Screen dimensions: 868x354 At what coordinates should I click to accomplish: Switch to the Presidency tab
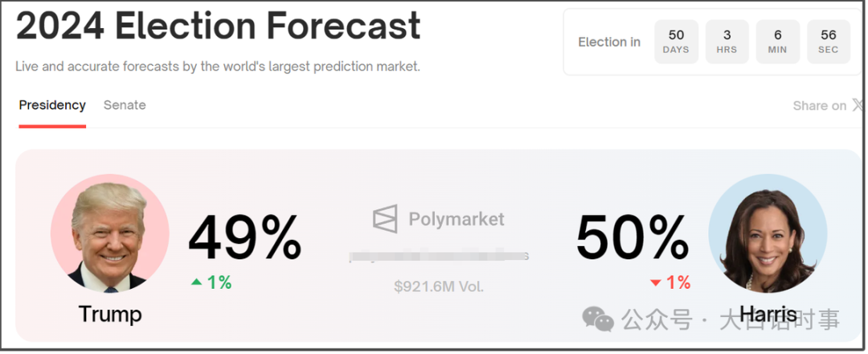tap(52, 105)
